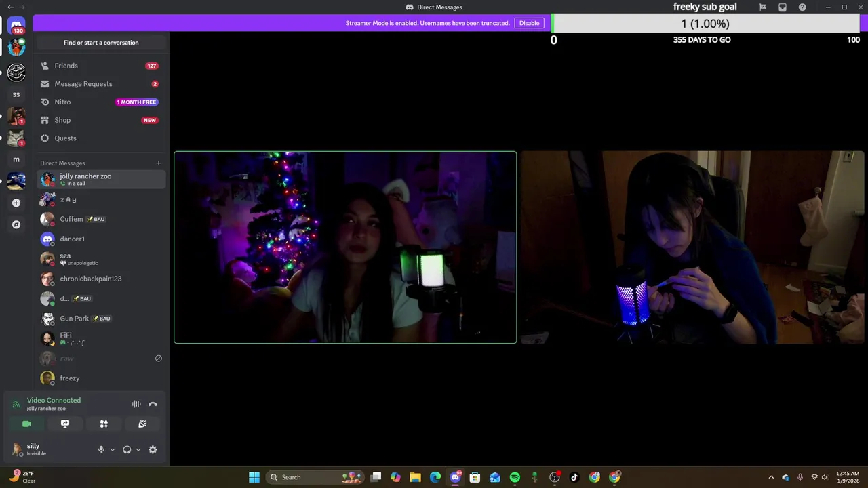This screenshot has height=488, width=868.
Task: Open the Inbox icon in title bar
Action: [x=783, y=7]
